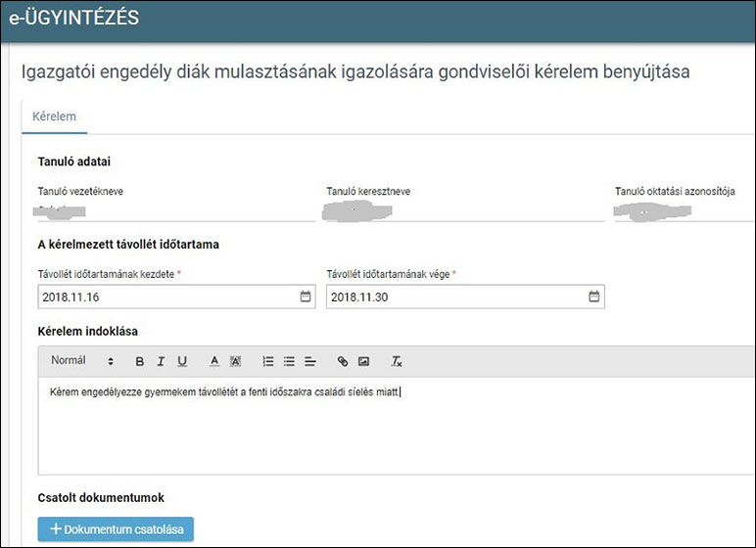This screenshot has height=548, width=756.
Task: Click the end date field 2018.11.30
Action: [465, 297]
